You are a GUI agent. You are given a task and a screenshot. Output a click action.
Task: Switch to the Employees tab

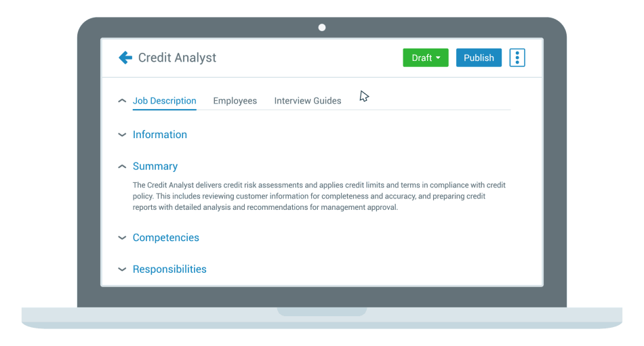pyautogui.click(x=235, y=101)
